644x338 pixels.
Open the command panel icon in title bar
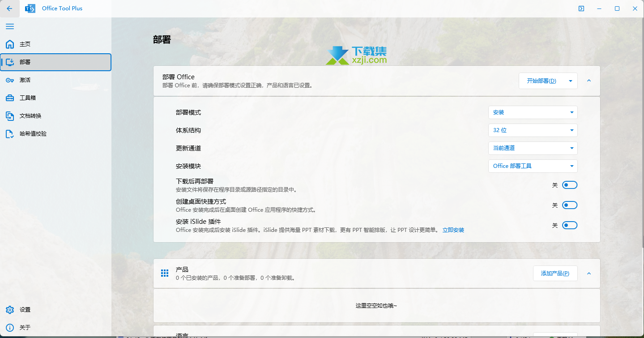click(581, 9)
